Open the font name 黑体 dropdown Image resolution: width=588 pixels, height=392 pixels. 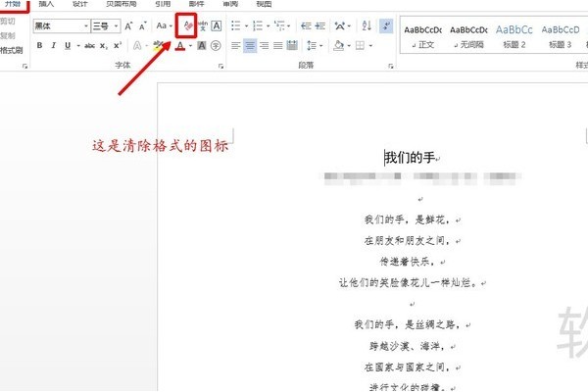pos(86,25)
